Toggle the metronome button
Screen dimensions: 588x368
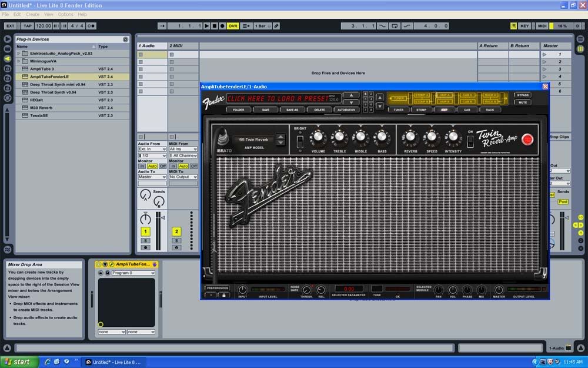coord(91,26)
